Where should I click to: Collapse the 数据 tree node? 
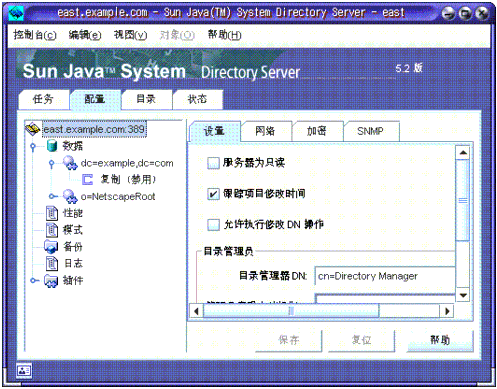point(33,146)
